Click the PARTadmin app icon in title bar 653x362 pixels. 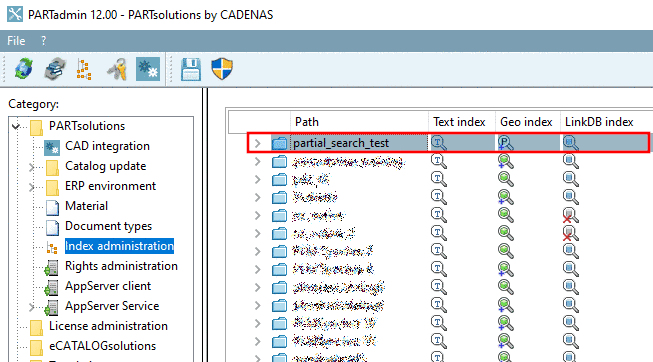pyautogui.click(x=15, y=15)
